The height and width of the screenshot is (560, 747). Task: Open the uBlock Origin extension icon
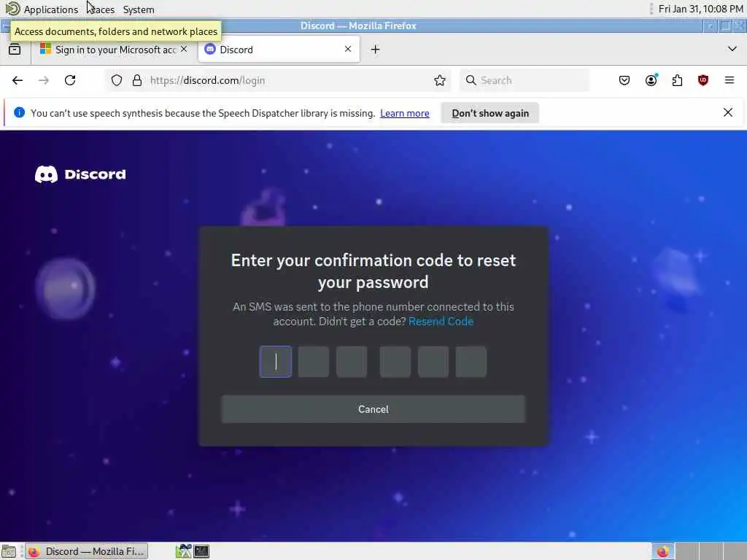703,80
